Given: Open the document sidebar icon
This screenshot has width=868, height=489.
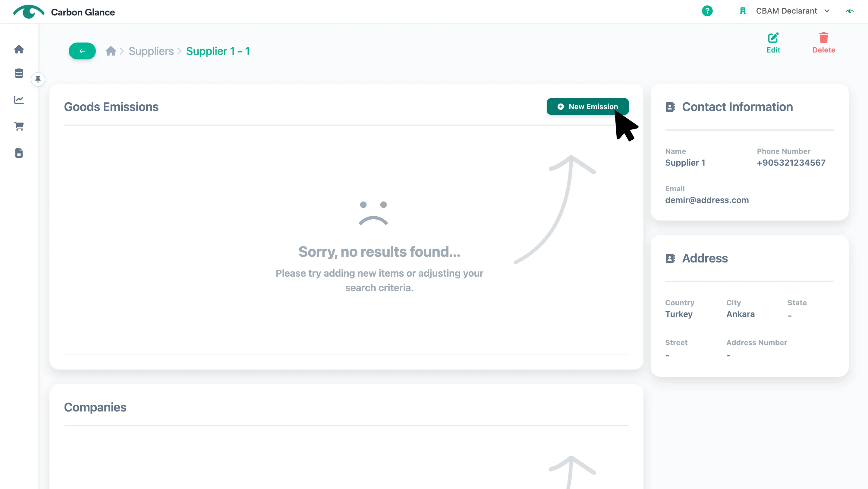Looking at the screenshot, I should [19, 153].
